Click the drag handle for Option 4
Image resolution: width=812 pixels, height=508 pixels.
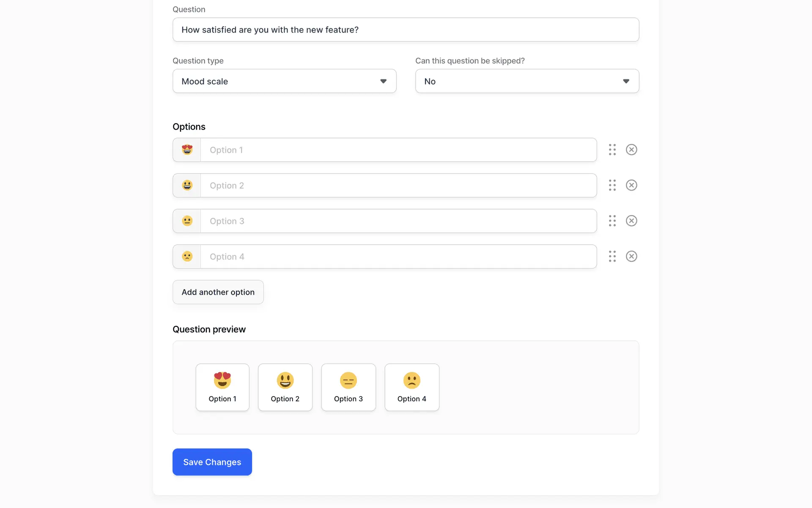coord(612,257)
